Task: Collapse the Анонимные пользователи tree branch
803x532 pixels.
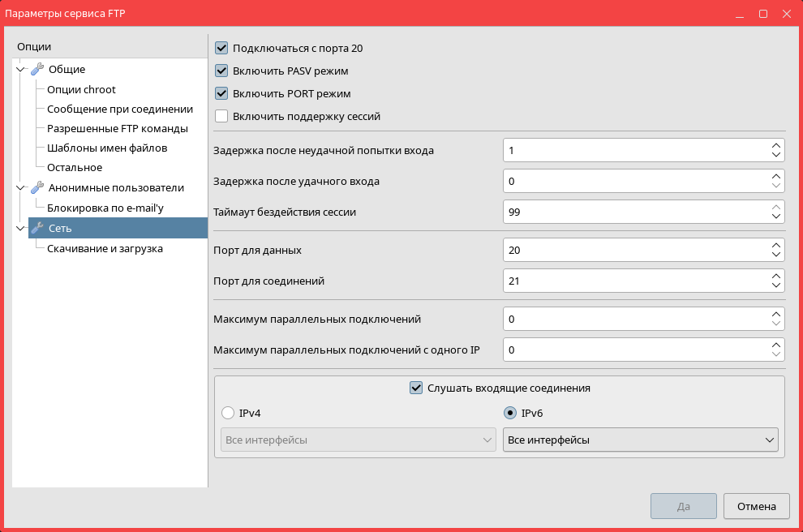Action: pos(20,188)
